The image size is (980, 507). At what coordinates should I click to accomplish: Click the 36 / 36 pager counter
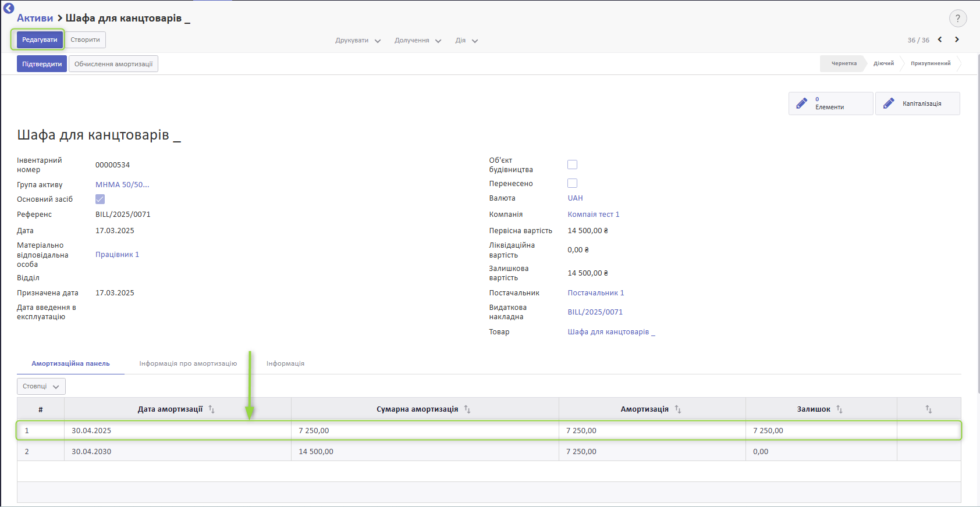coord(918,40)
